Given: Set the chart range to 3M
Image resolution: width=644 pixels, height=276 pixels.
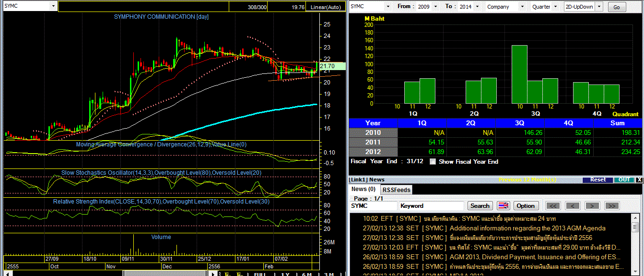Looking at the screenshot, I should [329, 274].
